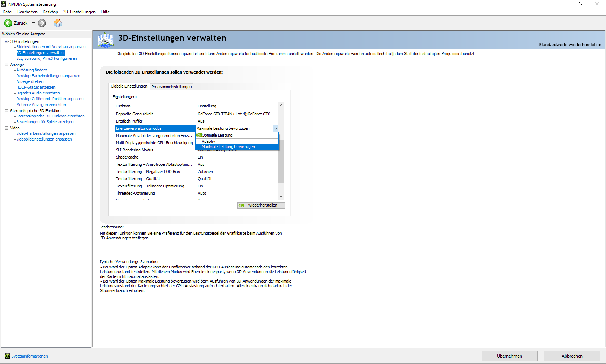Open Bildeinstellungen mit Vorschau anpassen
606x364 pixels.
point(51,47)
